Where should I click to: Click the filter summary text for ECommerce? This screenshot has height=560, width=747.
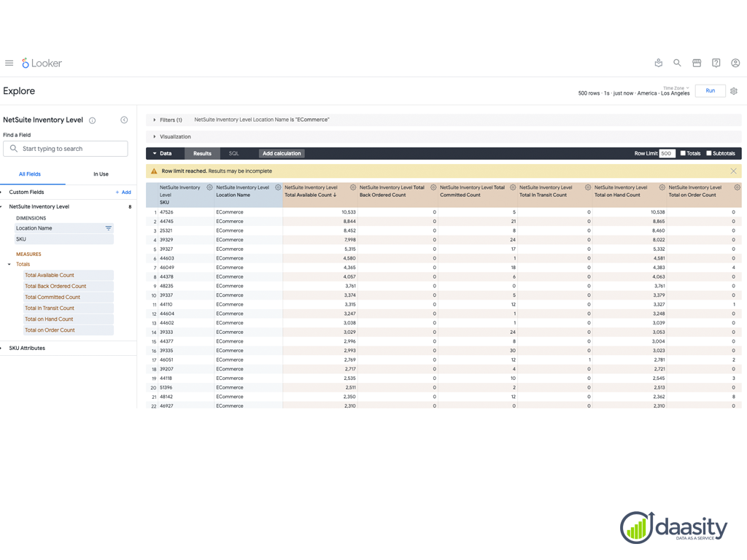pos(262,120)
